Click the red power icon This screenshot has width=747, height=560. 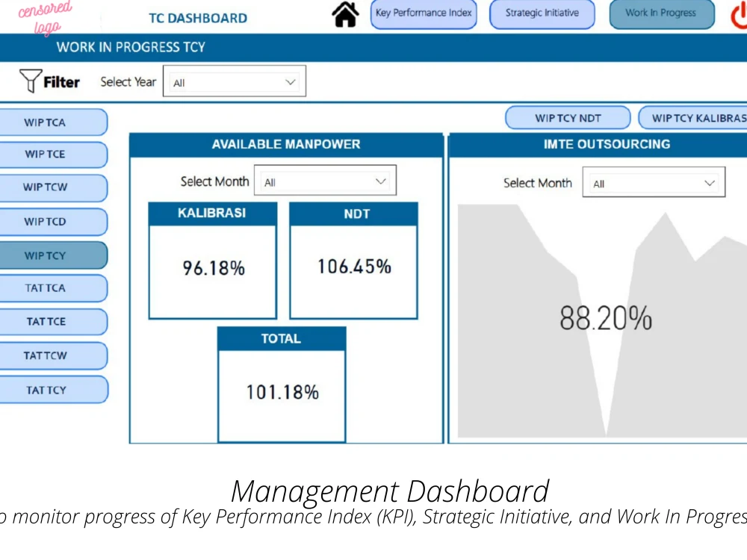point(739,15)
